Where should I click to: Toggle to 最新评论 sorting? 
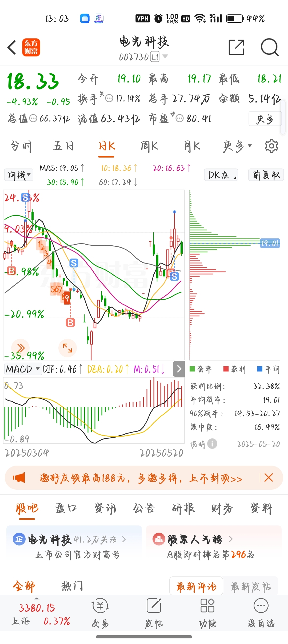coord(196,586)
